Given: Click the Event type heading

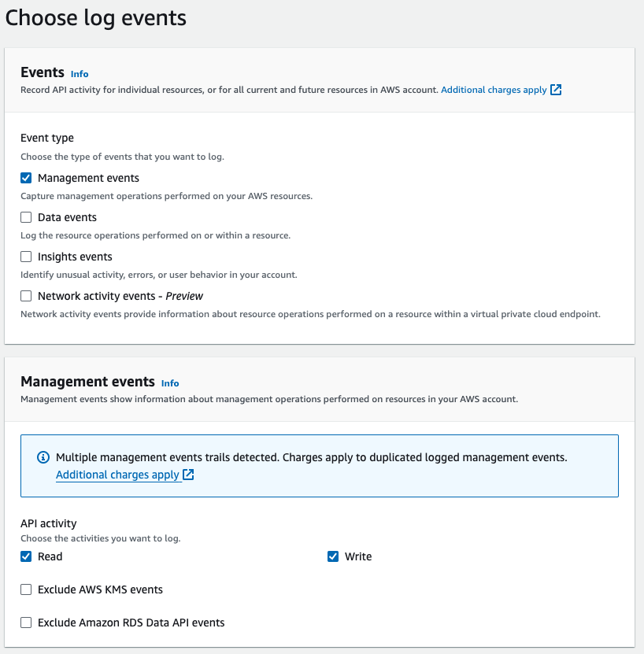Looking at the screenshot, I should (x=46, y=137).
